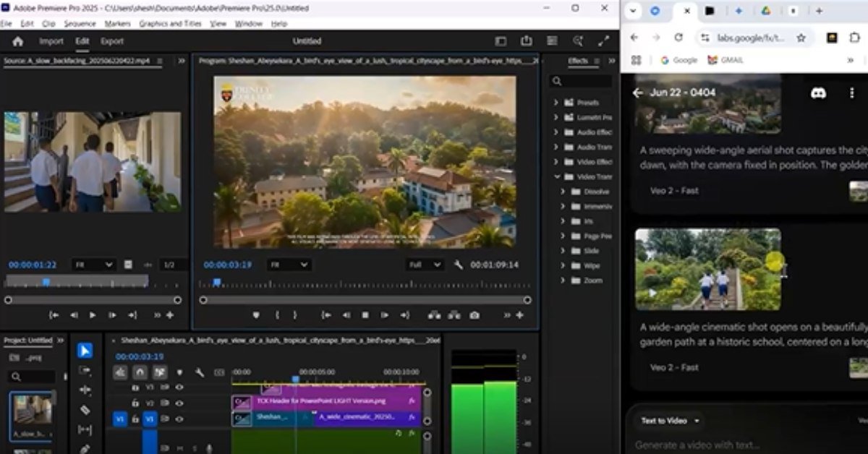
Task: Toggle timeline snapping magnet button
Action: (x=140, y=372)
